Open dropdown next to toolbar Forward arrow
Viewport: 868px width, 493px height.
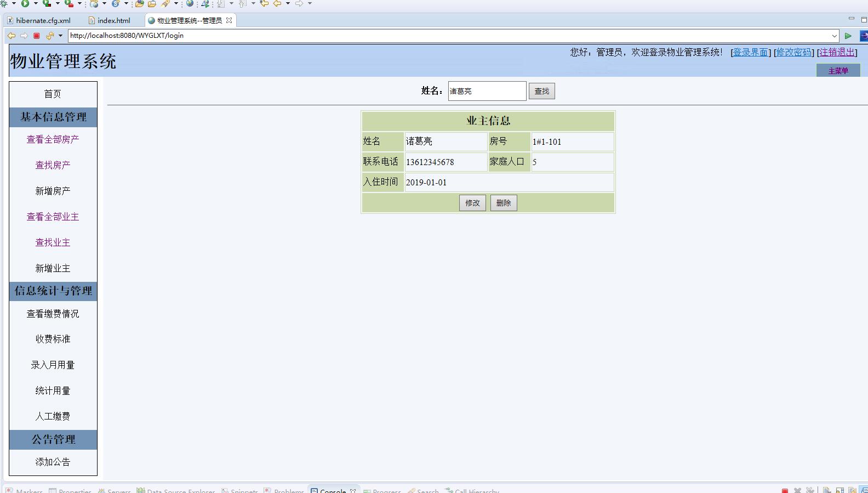point(310,3)
